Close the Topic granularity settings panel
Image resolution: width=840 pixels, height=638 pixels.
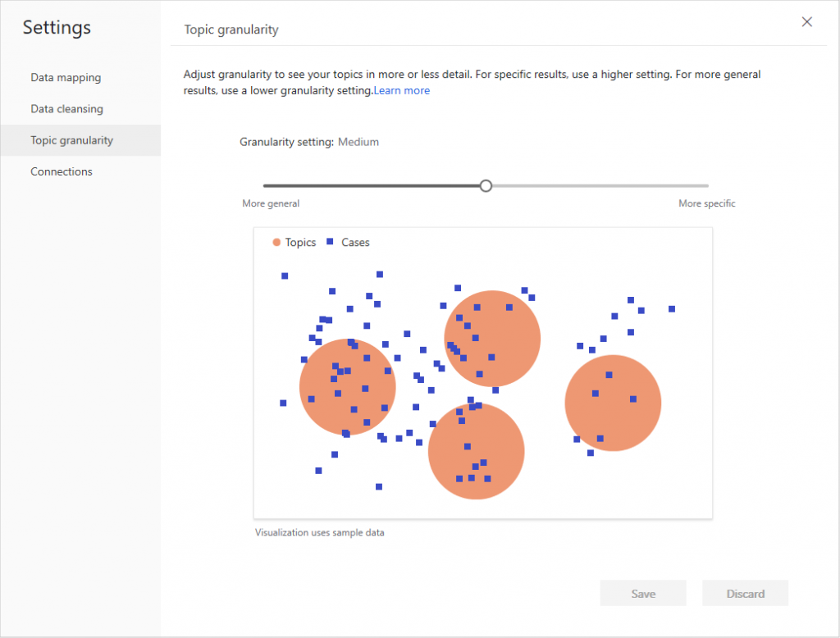point(806,22)
